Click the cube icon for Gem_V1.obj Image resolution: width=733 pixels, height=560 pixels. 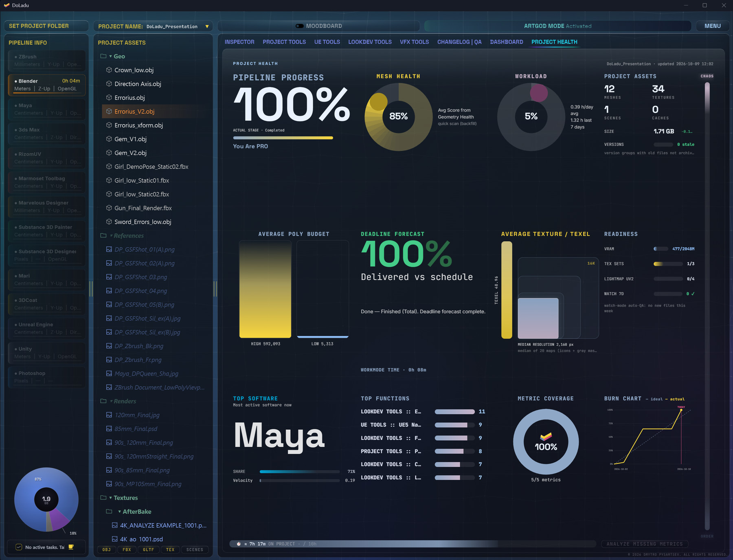[109, 139]
